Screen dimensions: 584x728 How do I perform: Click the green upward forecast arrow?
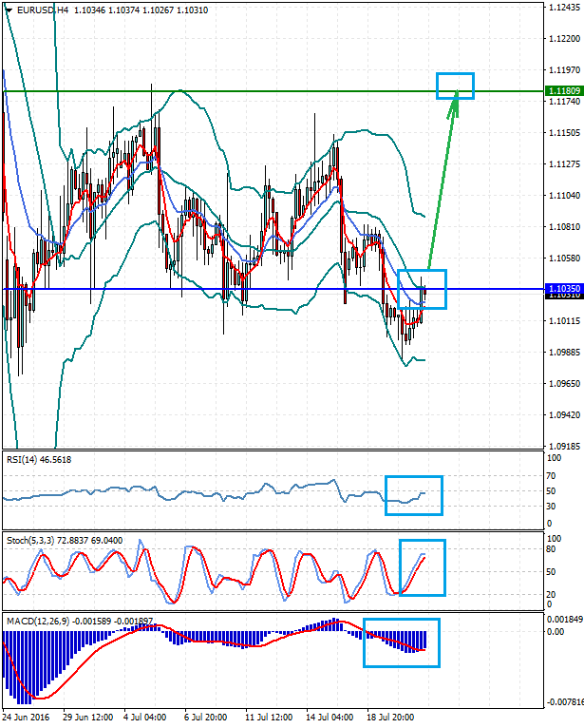(443, 179)
